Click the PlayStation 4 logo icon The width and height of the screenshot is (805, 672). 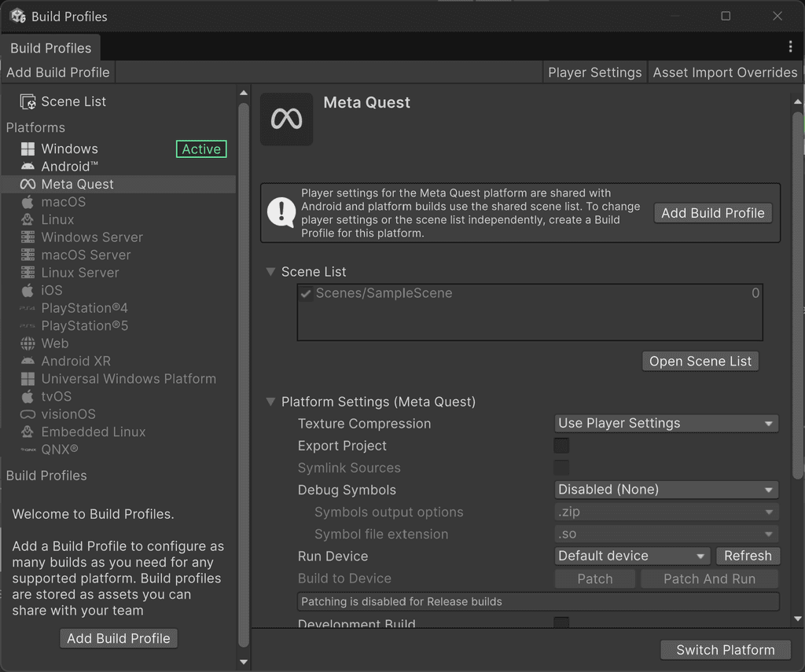coord(28,308)
